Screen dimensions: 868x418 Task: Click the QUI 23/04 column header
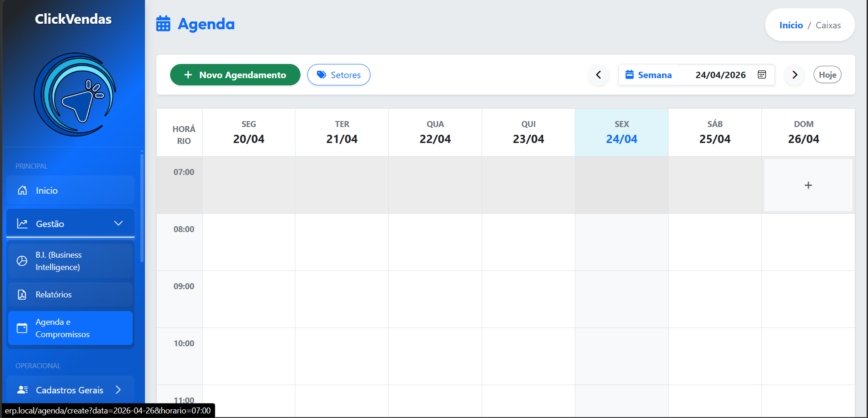coord(529,132)
